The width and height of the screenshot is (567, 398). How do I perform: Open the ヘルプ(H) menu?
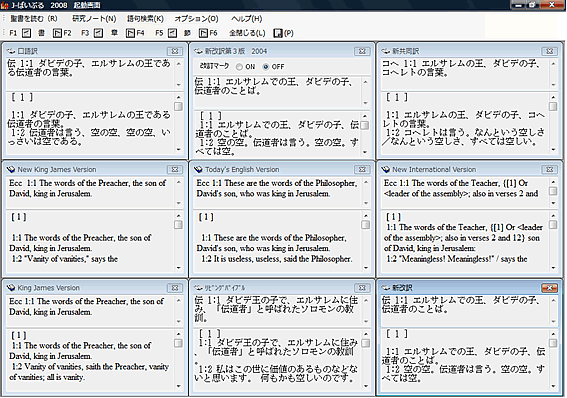click(247, 19)
